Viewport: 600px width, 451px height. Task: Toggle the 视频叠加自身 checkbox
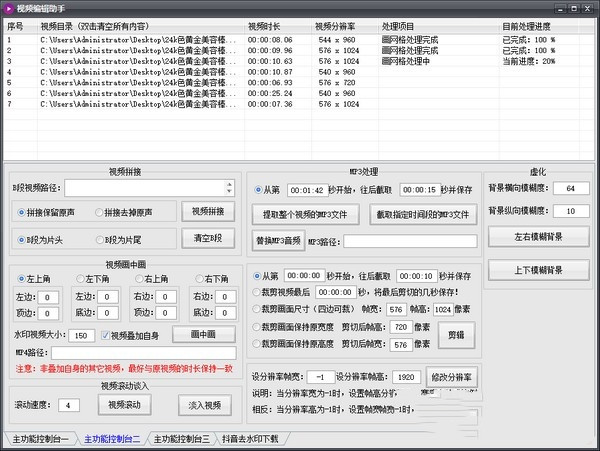(x=105, y=335)
